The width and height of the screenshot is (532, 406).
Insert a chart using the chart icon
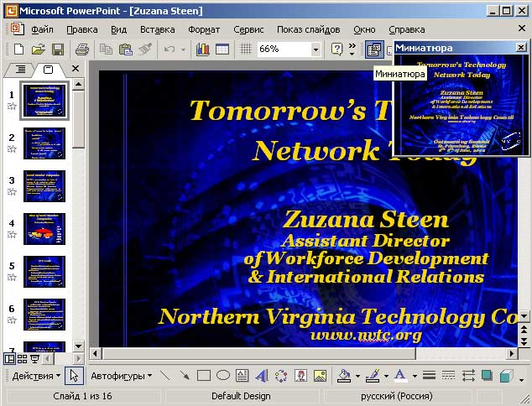[x=202, y=49]
